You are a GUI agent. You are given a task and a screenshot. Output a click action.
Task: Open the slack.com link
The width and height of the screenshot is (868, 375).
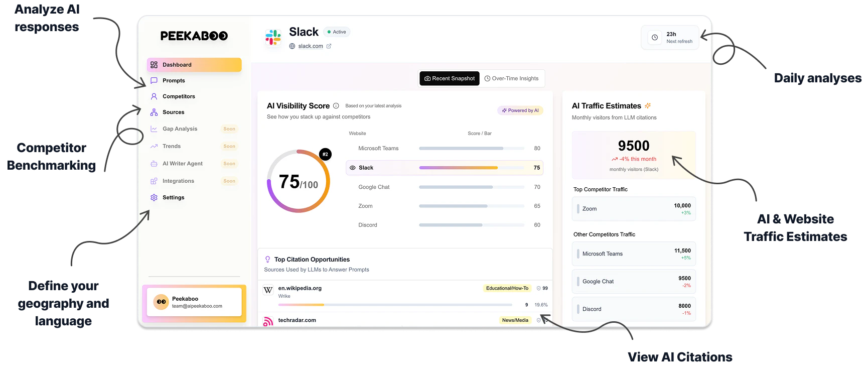pyautogui.click(x=311, y=46)
